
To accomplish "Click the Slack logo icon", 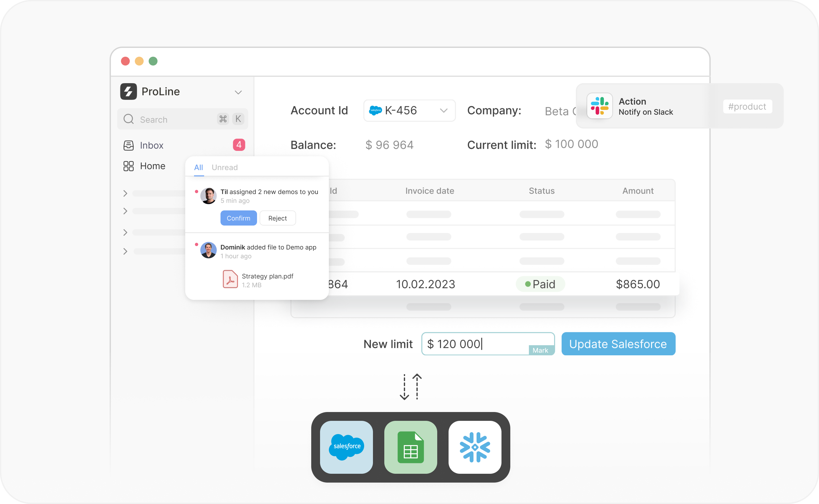I will (x=599, y=106).
